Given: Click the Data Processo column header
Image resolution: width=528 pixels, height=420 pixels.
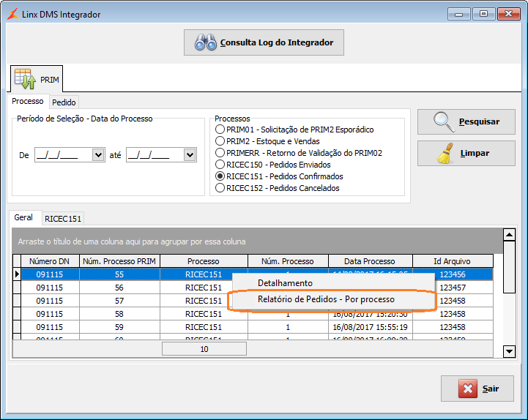Looking at the screenshot, I should pos(370,261).
